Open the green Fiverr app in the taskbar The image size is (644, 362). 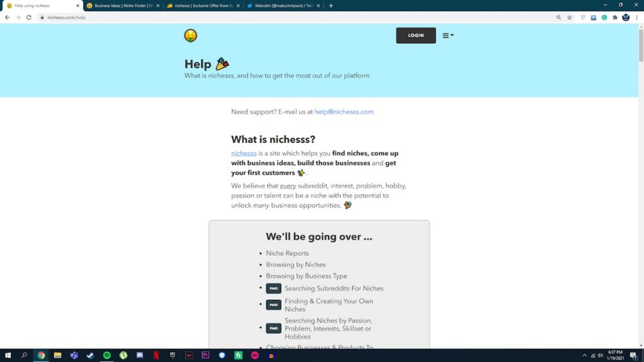(238, 356)
